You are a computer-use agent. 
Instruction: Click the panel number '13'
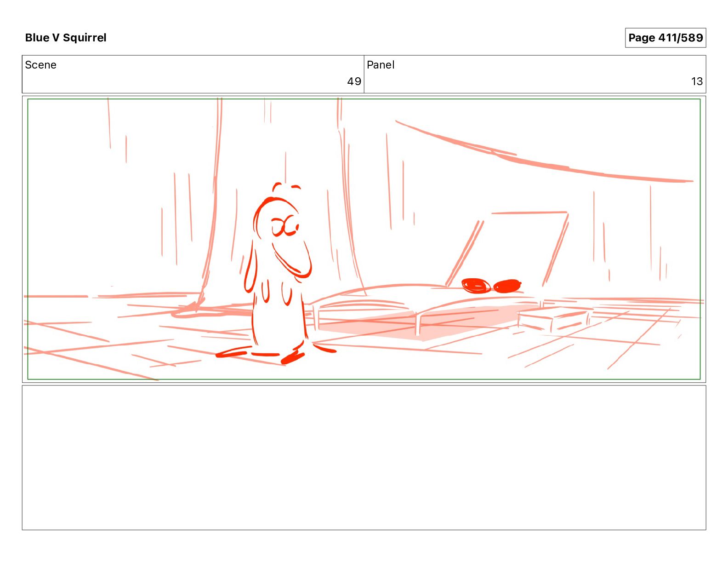tap(697, 81)
